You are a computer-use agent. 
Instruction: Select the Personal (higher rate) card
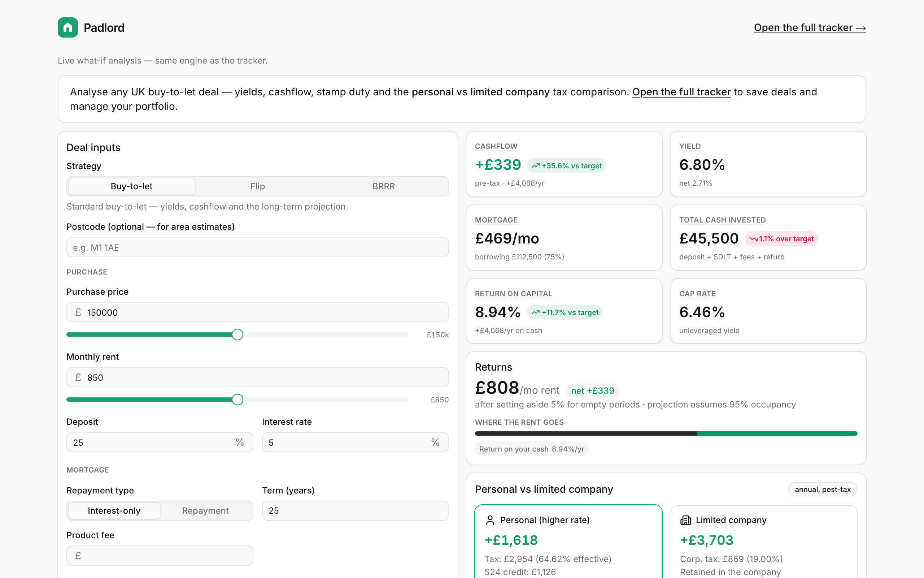[x=568, y=542]
